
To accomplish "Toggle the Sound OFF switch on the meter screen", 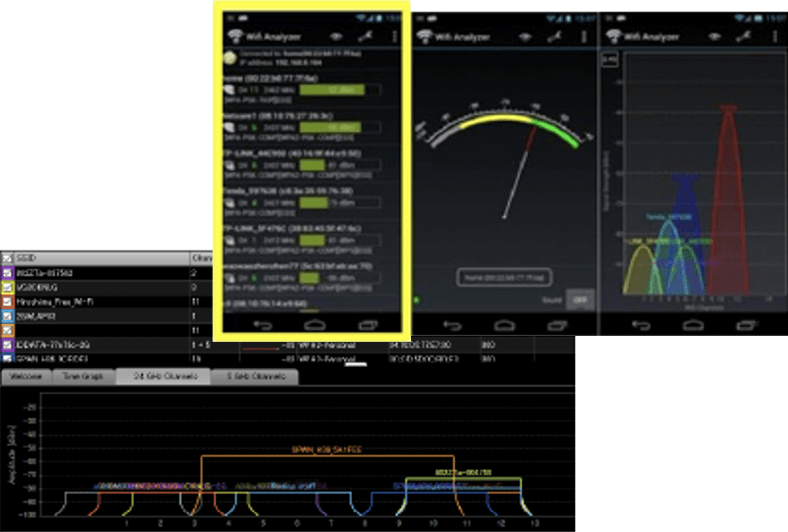I will pyautogui.click(x=579, y=299).
